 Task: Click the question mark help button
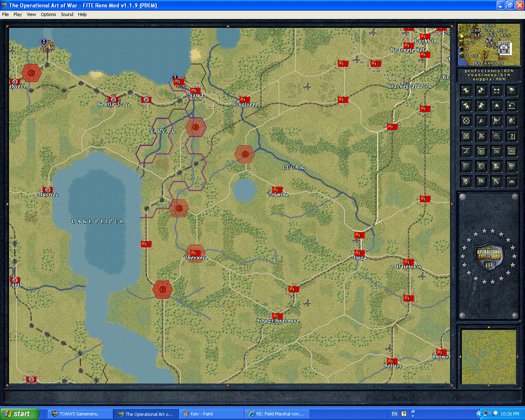[x=511, y=136]
